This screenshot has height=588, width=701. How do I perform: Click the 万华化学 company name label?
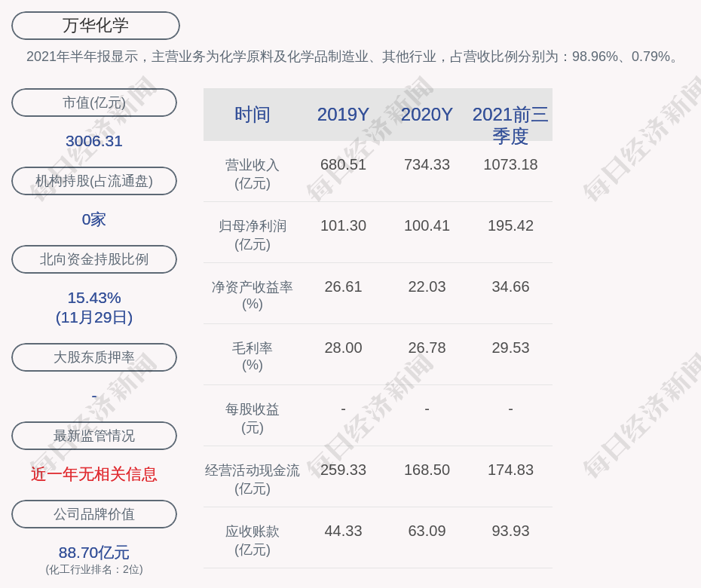point(96,26)
